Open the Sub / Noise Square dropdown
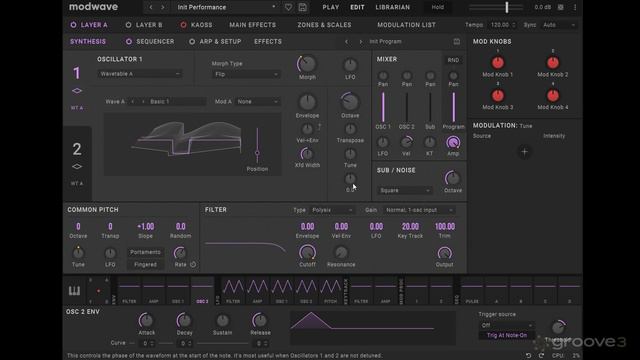Screen dimensions: 640x360 point(404,191)
